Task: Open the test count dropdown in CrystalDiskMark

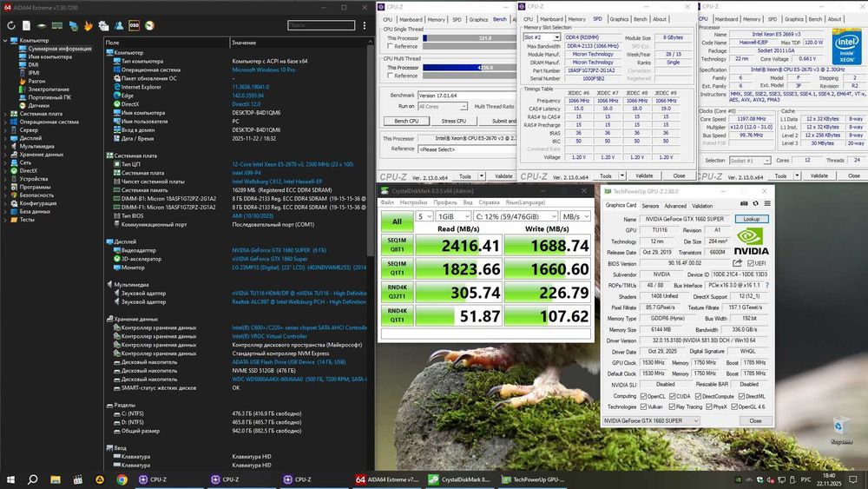Action: [424, 216]
